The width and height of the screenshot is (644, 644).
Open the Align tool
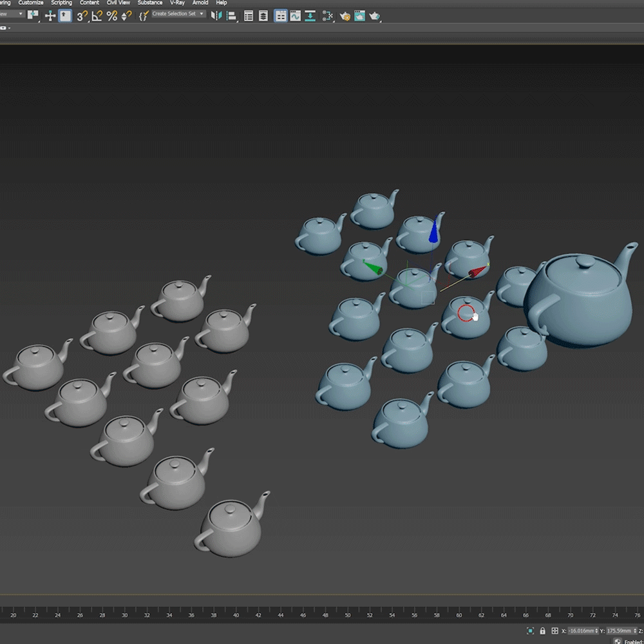pyautogui.click(x=231, y=15)
